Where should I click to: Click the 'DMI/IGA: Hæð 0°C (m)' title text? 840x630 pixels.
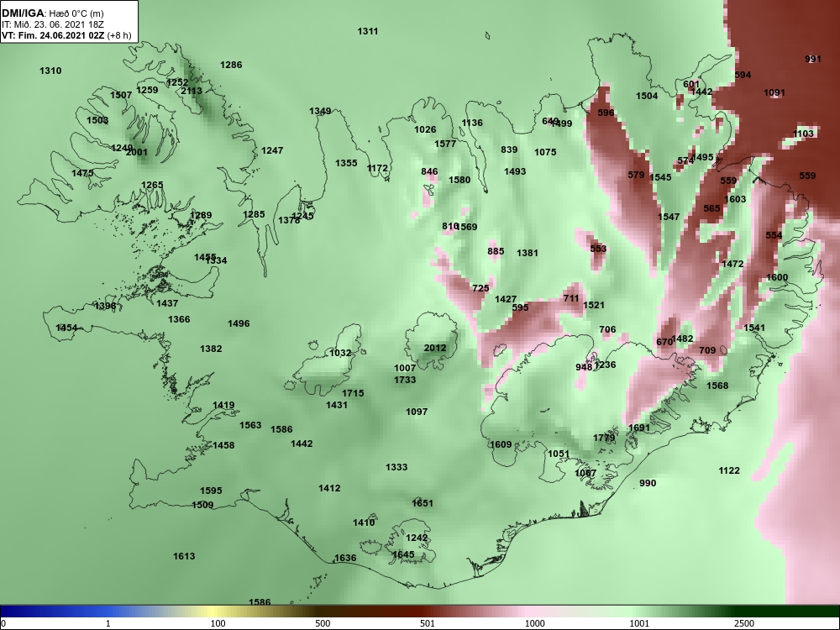pos(52,13)
